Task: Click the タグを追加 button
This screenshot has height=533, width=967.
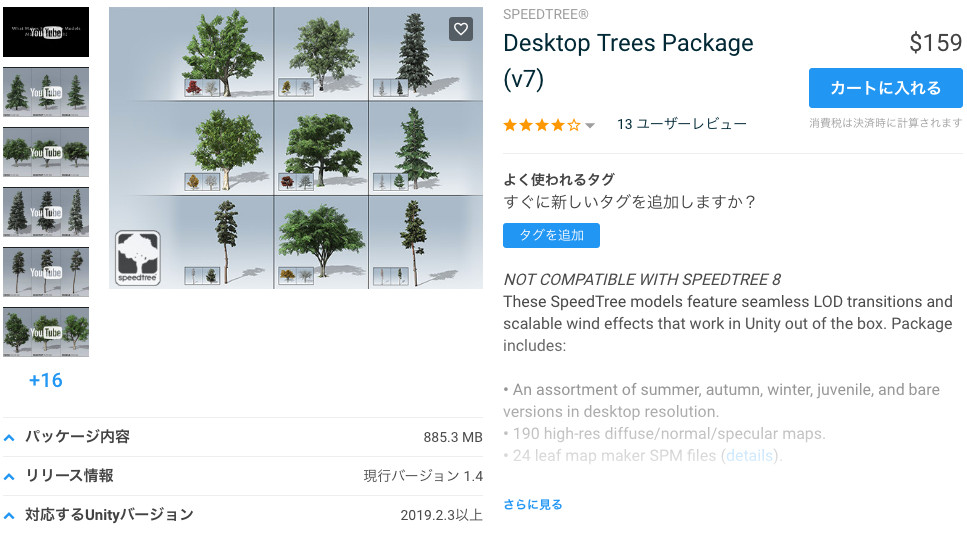Action: click(x=551, y=236)
